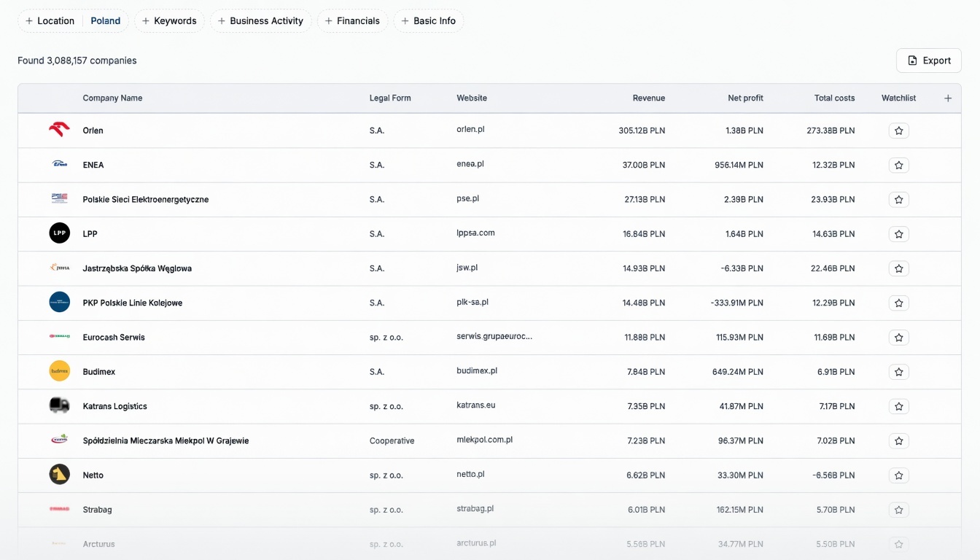The image size is (980, 560).
Task: Click the Found 3,088,157 companies text
Action: click(x=77, y=61)
